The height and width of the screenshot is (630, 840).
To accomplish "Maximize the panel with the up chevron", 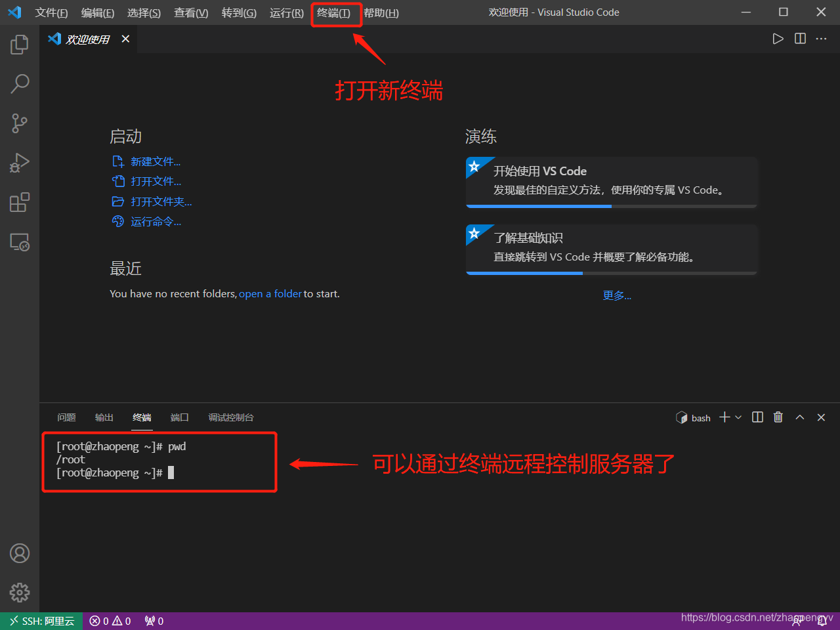I will pos(800,417).
